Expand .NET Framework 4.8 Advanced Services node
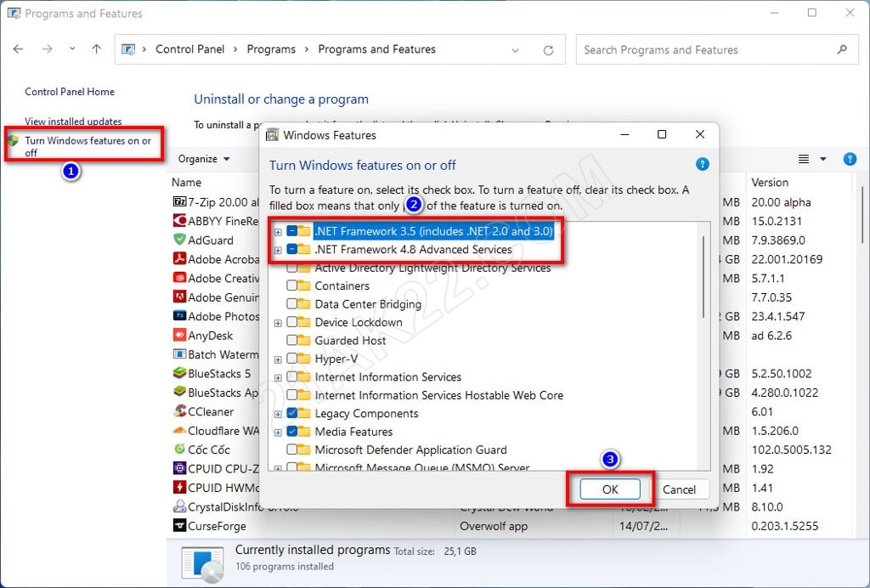This screenshot has width=870, height=588. 278,250
